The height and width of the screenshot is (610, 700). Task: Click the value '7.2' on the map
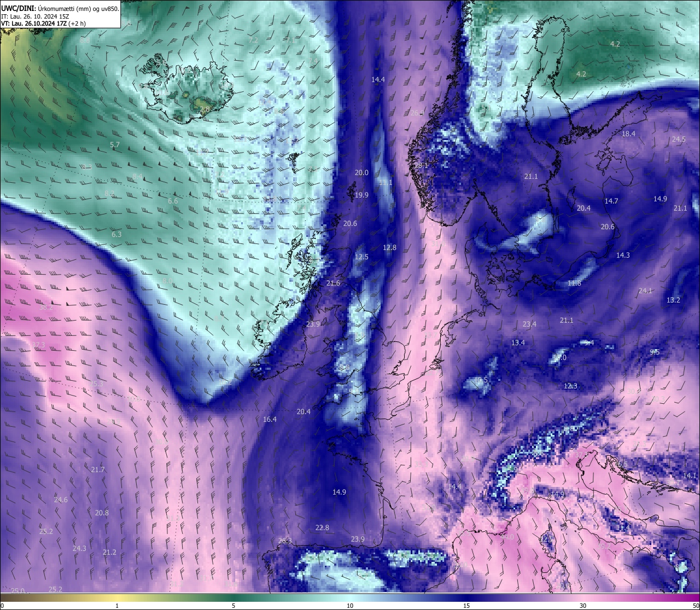coord(253,40)
